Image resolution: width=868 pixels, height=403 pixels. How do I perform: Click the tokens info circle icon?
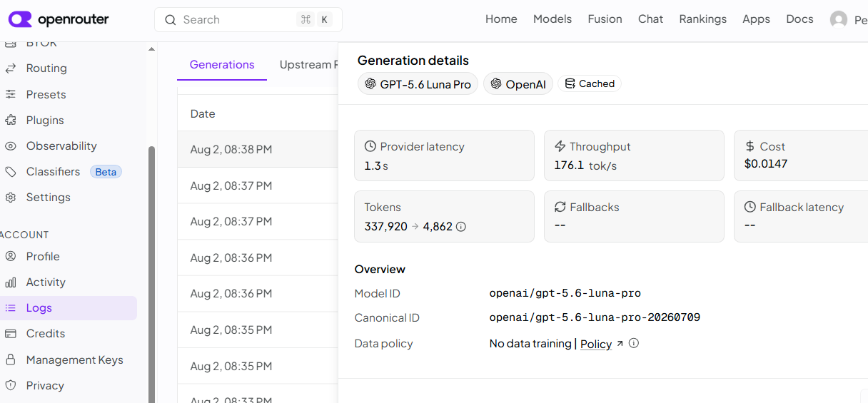tap(461, 227)
